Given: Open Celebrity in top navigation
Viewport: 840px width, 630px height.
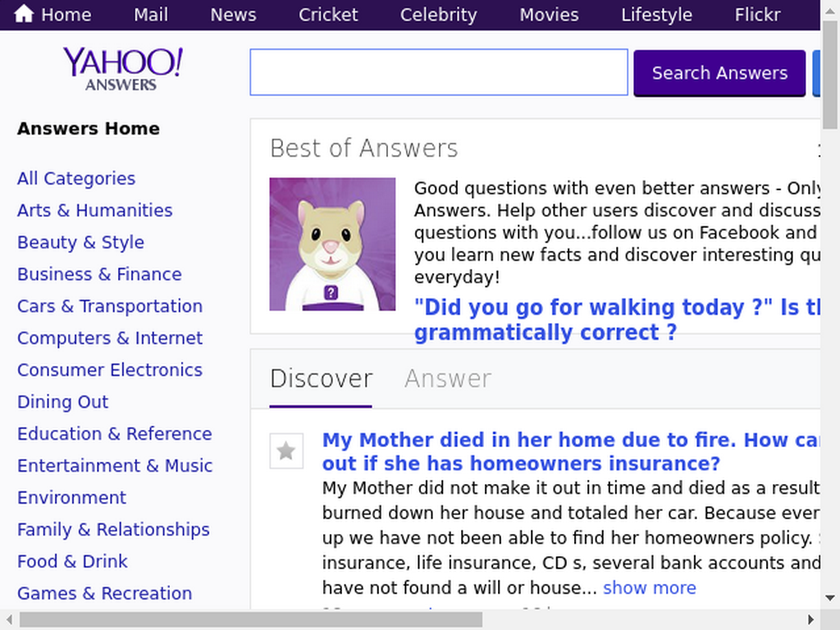Looking at the screenshot, I should 438,15.
